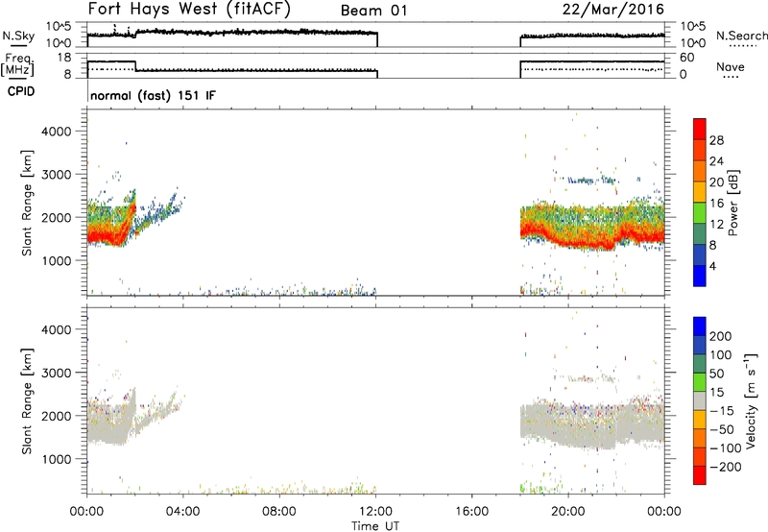
Task: Click the "N.Sky" axis label
Action: (x=18, y=36)
